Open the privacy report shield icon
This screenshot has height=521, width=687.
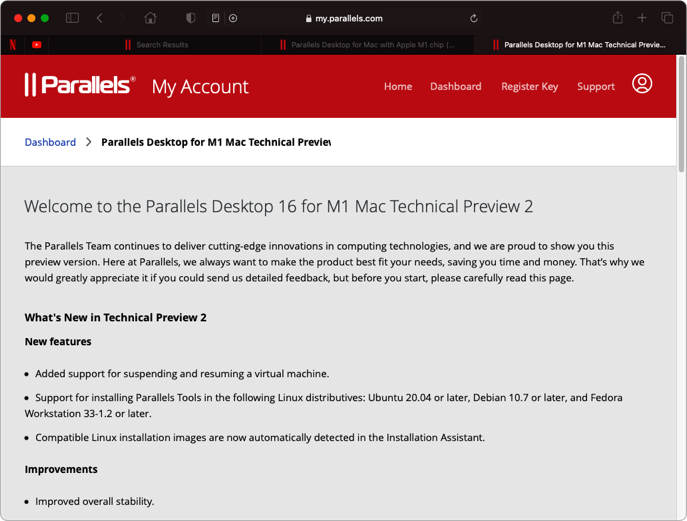coord(191,18)
